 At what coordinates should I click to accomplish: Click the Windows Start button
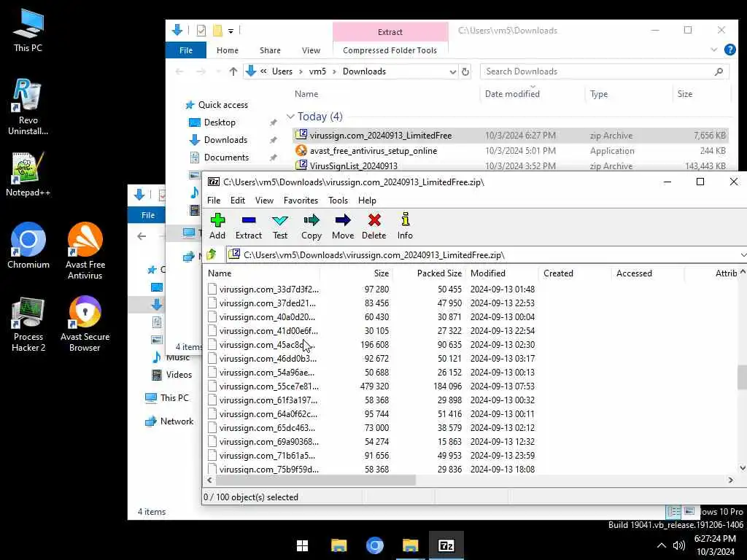[x=302, y=545]
